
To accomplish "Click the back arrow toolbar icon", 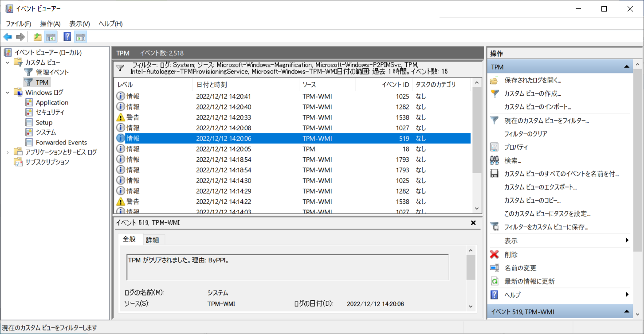I will 8,37.
